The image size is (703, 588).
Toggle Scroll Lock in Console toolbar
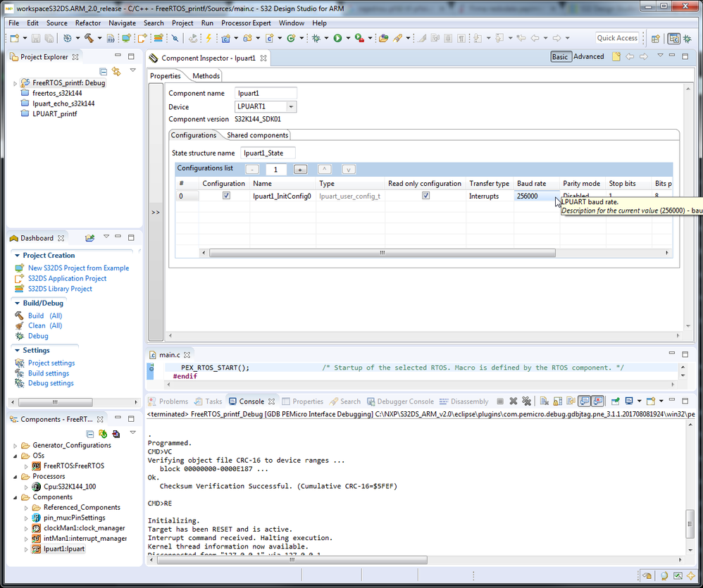coord(558,401)
